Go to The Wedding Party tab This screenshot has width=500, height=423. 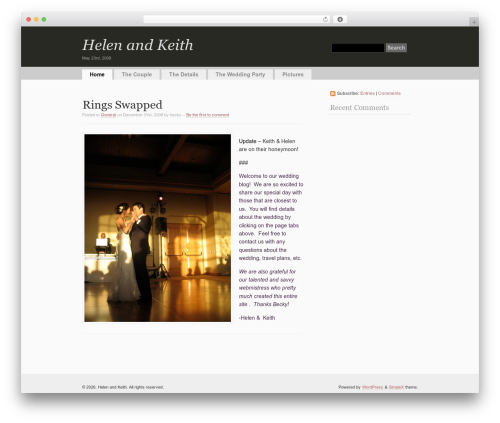coord(240,74)
